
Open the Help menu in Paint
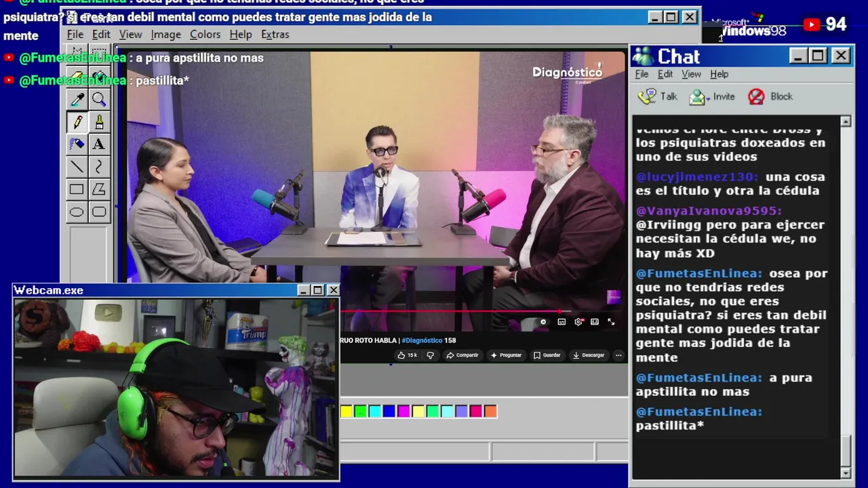point(240,35)
